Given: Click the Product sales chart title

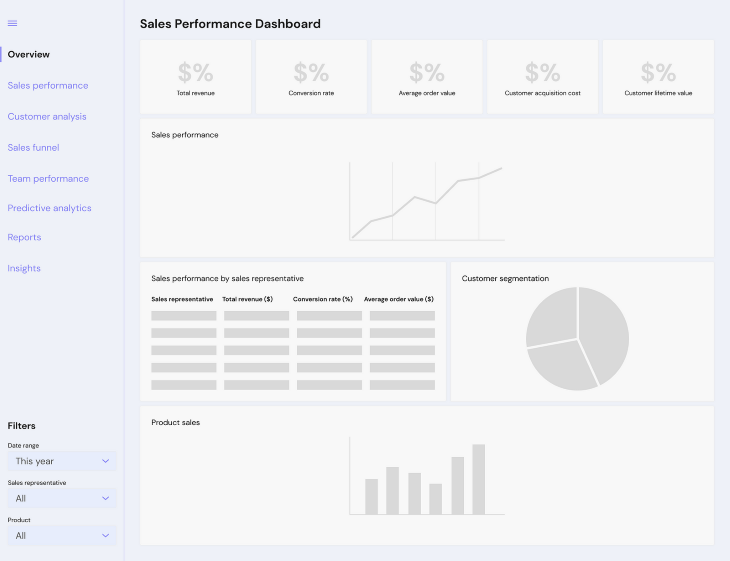Looking at the screenshot, I should (x=176, y=423).
